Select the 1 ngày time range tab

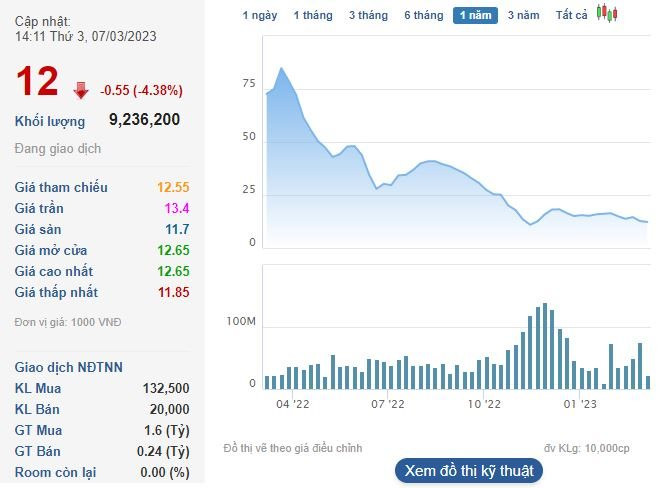tap(260, 16)
